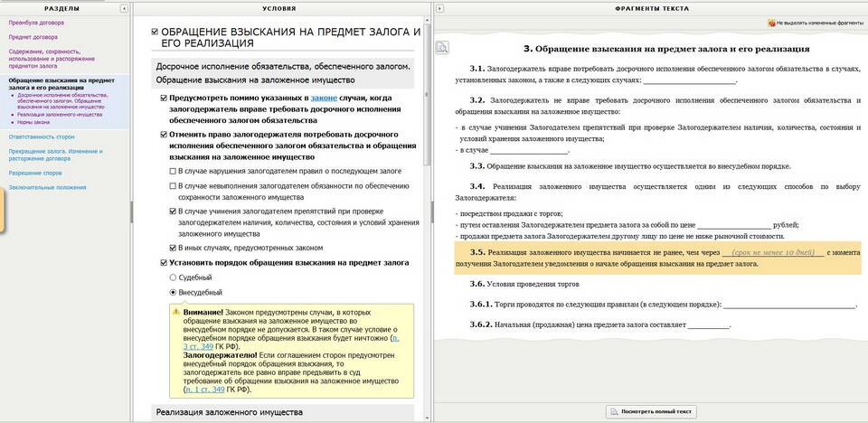
Task: Click the document preview magnifier icon
Action: pos(442,48)
